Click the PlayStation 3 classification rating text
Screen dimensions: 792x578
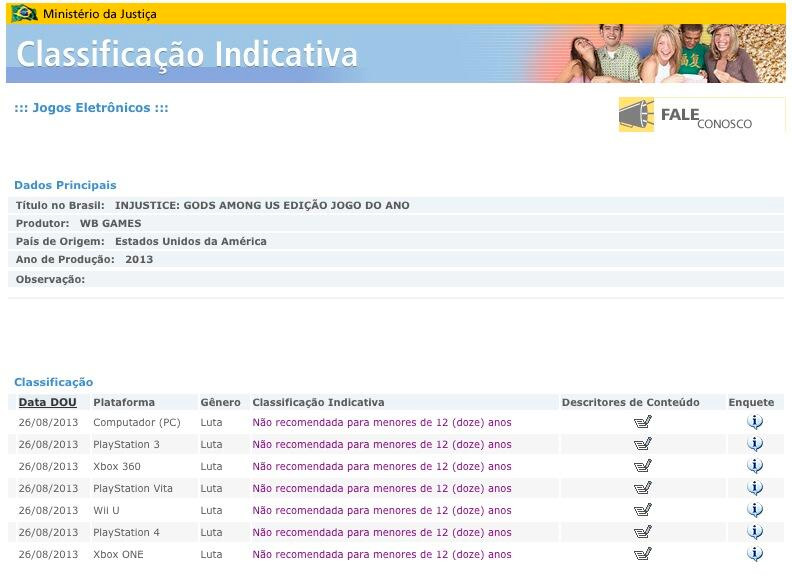click(x=381, y=444)
